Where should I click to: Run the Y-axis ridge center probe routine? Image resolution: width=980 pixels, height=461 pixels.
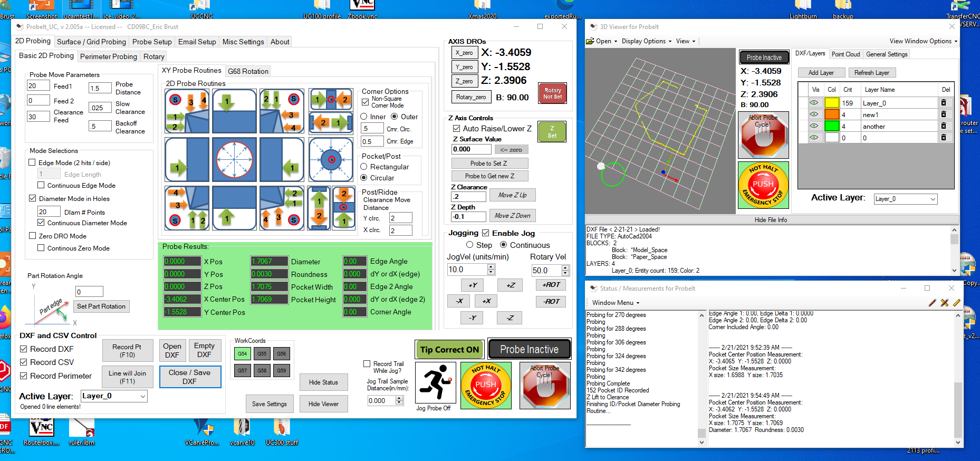coord(343,208)
